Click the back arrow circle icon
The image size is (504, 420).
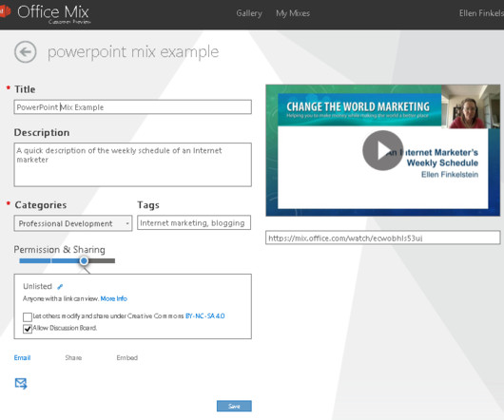click(26, 52)
